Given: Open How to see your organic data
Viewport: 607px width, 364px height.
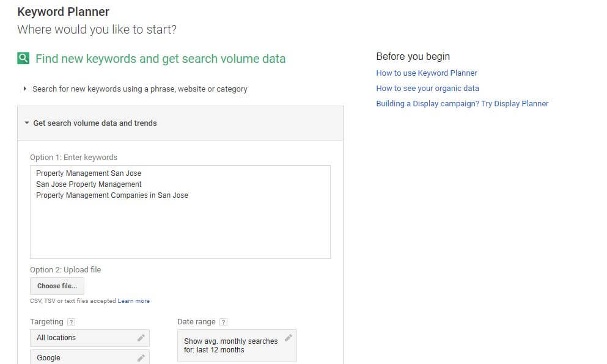Looking at the screenshot, I should click(x=427, y=88).
